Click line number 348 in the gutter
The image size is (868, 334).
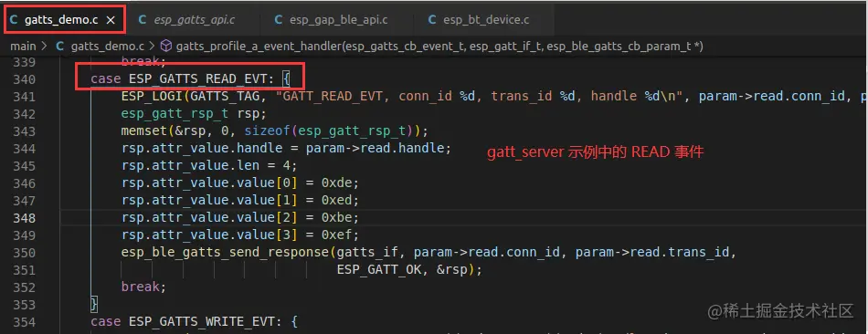[x=26, y=217]
